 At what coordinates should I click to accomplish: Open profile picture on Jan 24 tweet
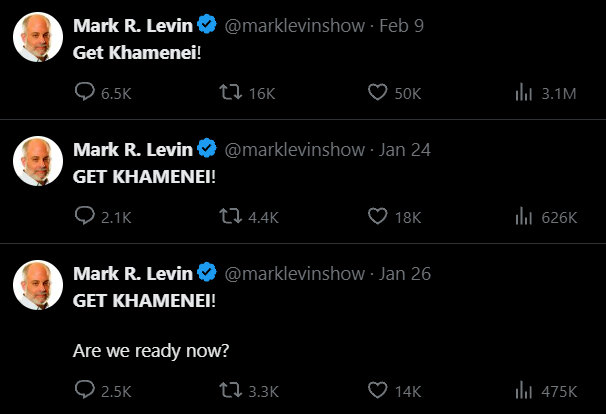click(x=38, y=162)
